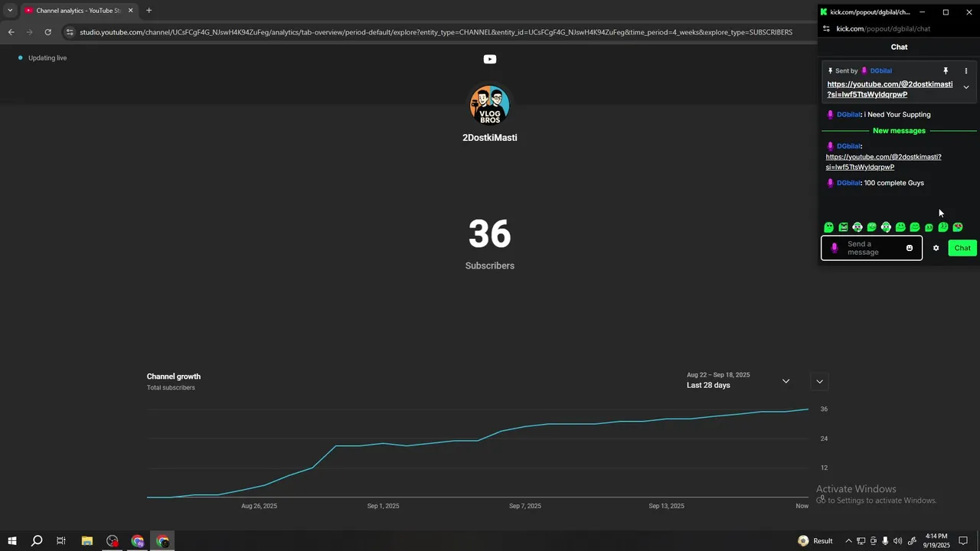Insert the heart-eyes Kick emote

958,227
